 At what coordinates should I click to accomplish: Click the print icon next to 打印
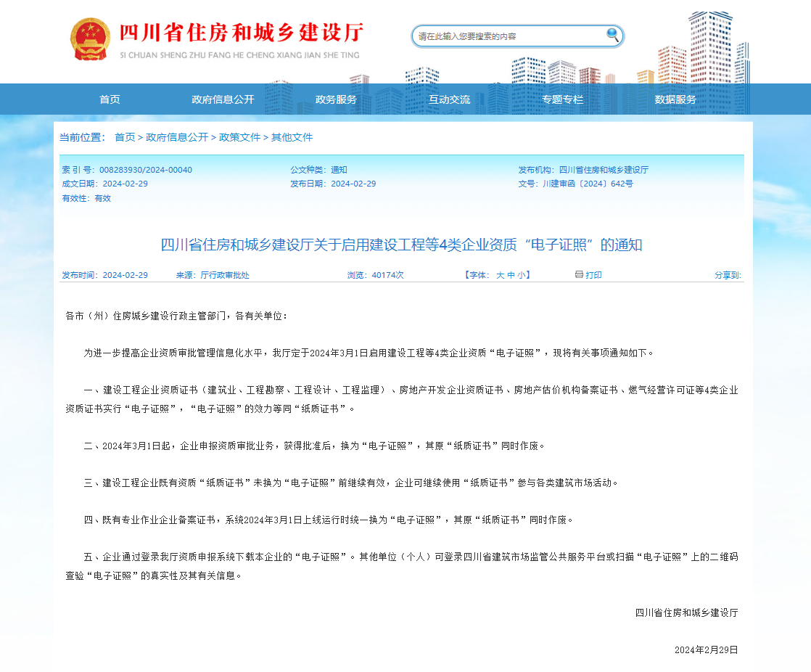point(578,274)
